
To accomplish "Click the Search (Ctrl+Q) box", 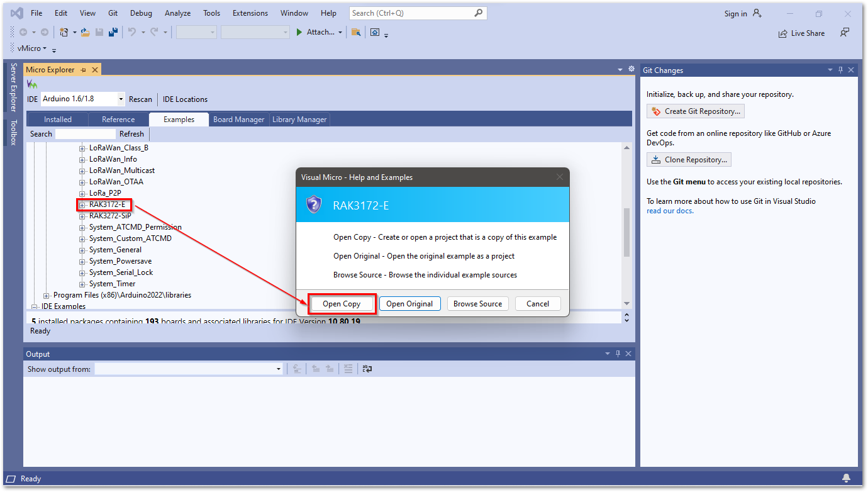I will [x=418, y=13].
